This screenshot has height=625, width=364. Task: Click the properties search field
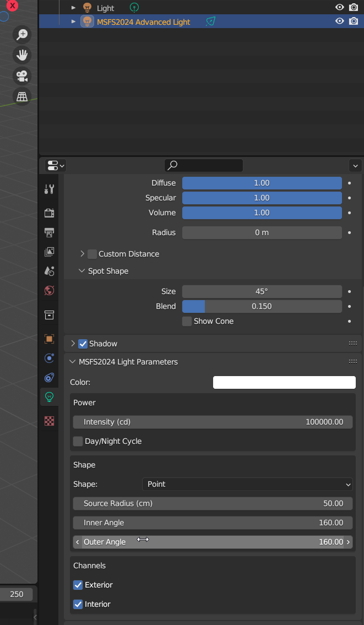pyautogui.click(x=204, y=165)
